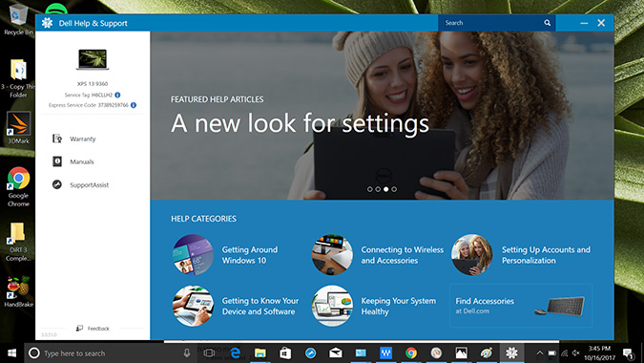
Task: Open the Mail app from the taskbar
Action: tap(336, 353)
